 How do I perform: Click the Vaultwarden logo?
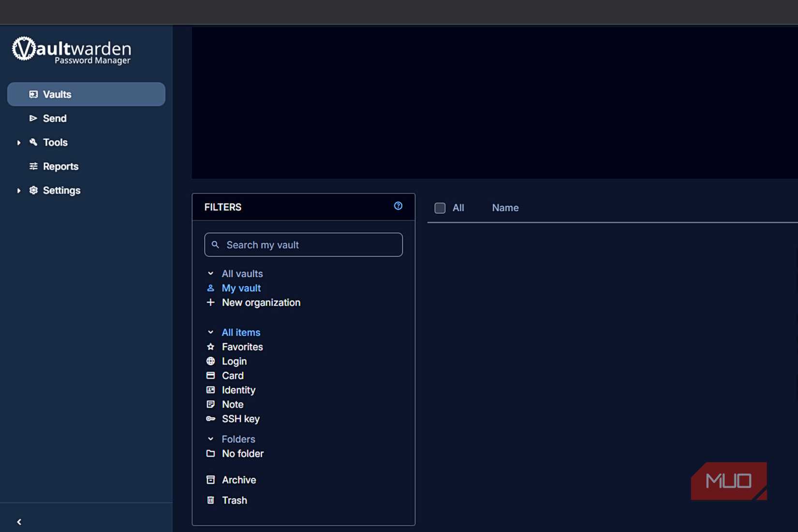click(x=72, y=50)
